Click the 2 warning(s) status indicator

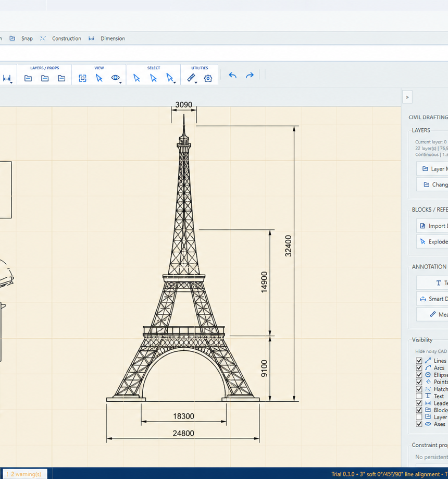coord(25,474)
